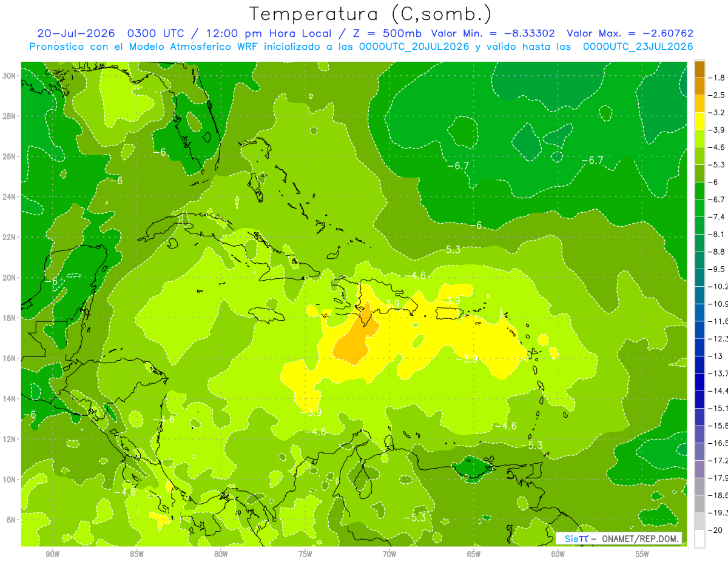The width and height of the screenshot is (728, 562).
Task: Click the date "20-Jul-2026" in the header
Action: (76, 33)
